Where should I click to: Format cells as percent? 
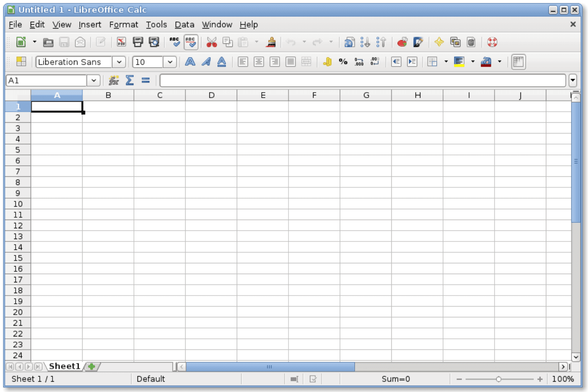click(x=343, y=62)
